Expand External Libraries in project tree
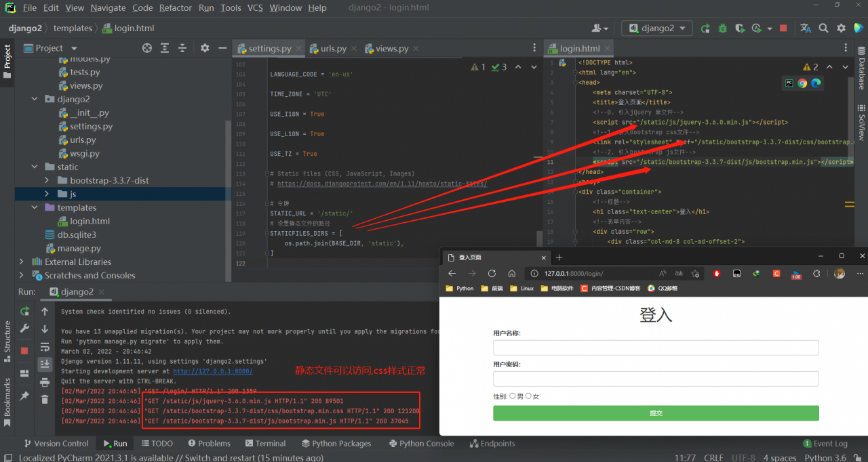The height and width of the screenshot is (462, 868). [x=21, y=262]
